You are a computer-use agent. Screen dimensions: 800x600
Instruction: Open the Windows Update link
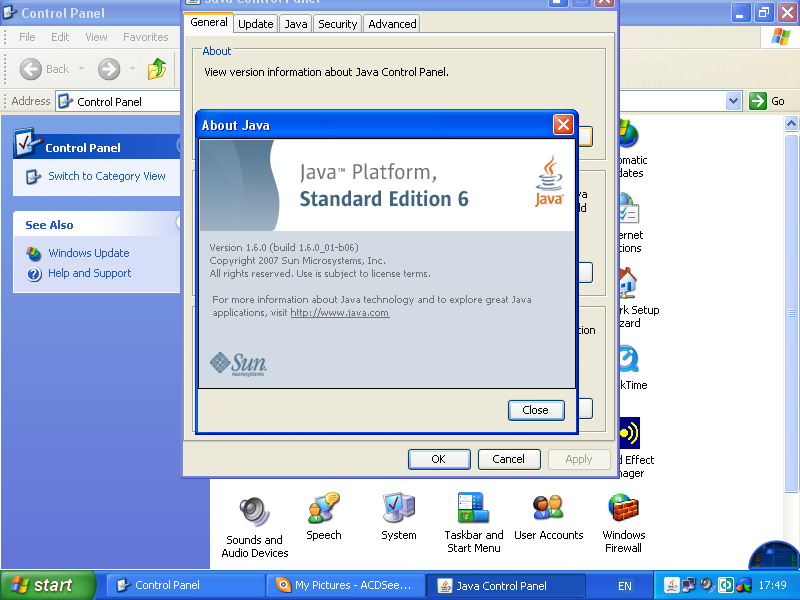[89, 253]
